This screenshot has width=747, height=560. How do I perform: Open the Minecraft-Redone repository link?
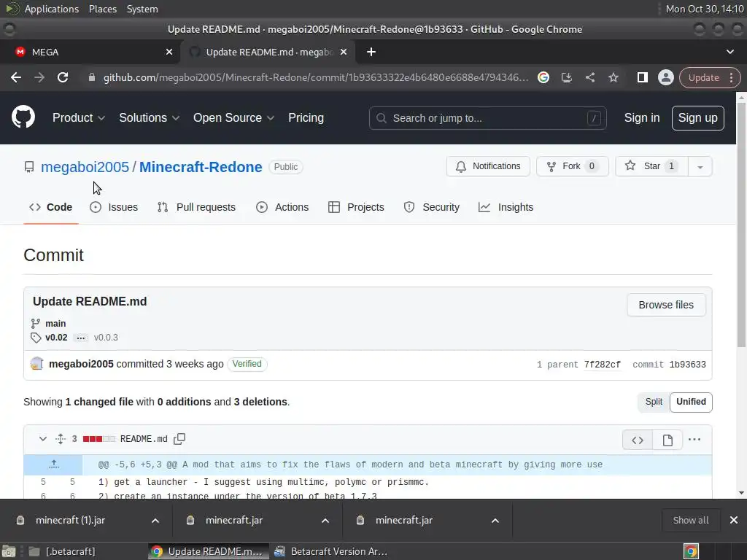(201, 167)
